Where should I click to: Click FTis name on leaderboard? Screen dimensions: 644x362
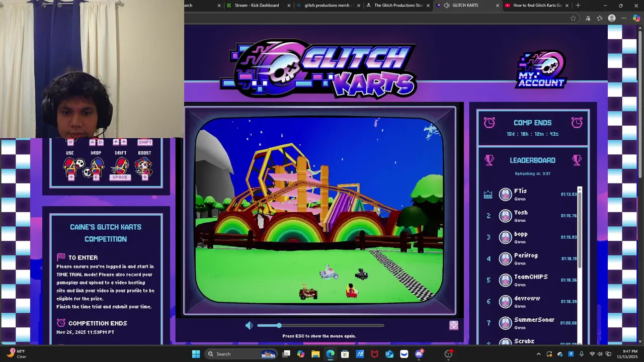pyautogui.click(x=520, y=191)
